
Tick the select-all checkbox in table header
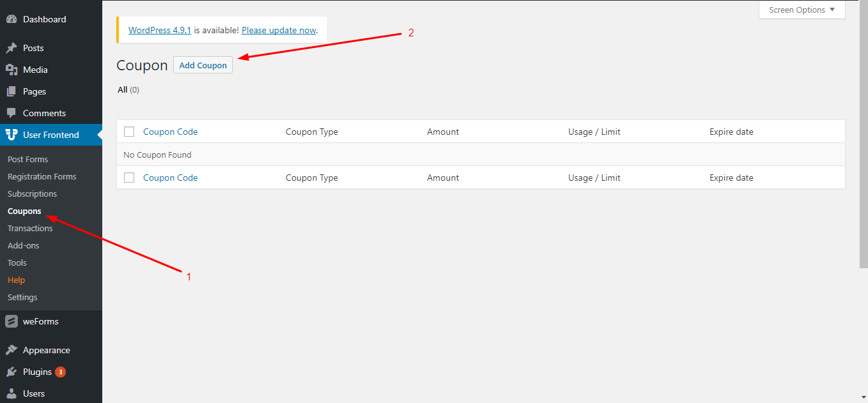pyautogui.click(x=129, y=132)
